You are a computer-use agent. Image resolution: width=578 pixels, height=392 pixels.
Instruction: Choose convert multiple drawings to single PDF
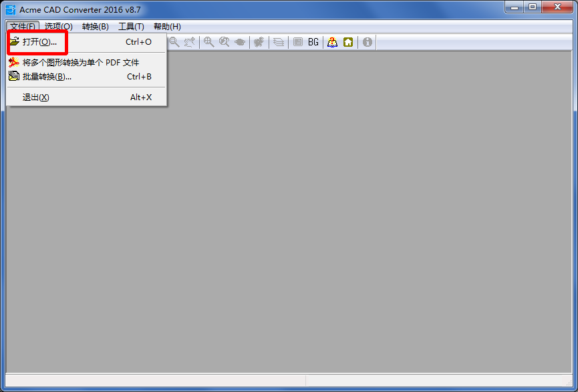click(87, 63)
